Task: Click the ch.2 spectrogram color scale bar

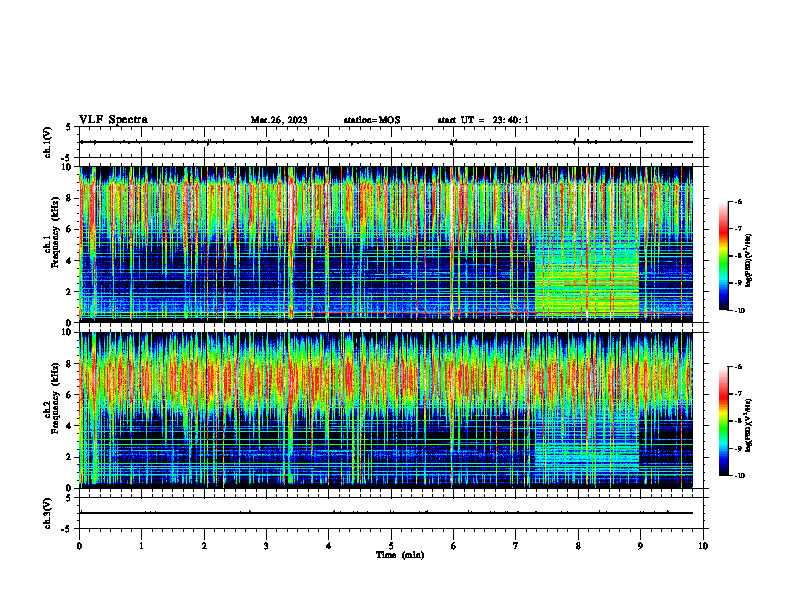Action: point(723,421)
